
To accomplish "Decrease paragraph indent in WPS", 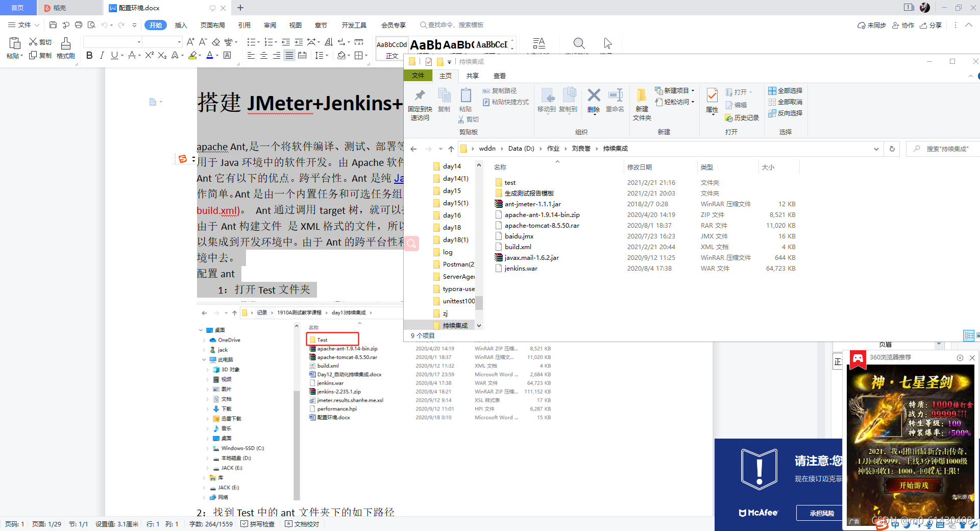I will click(286, 42).
